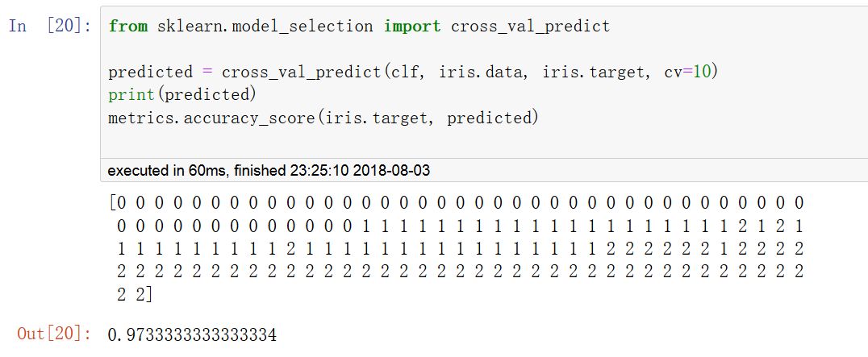
Task: Click the finished 23:25:10 2018-08-03 timestamp
Action: tap(339, 171)
